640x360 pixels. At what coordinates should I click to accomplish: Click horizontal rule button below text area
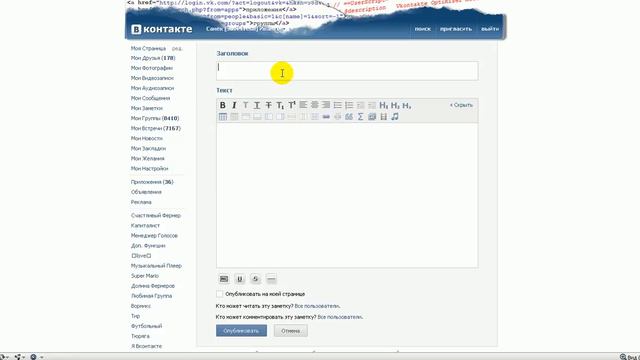[271, 279]
